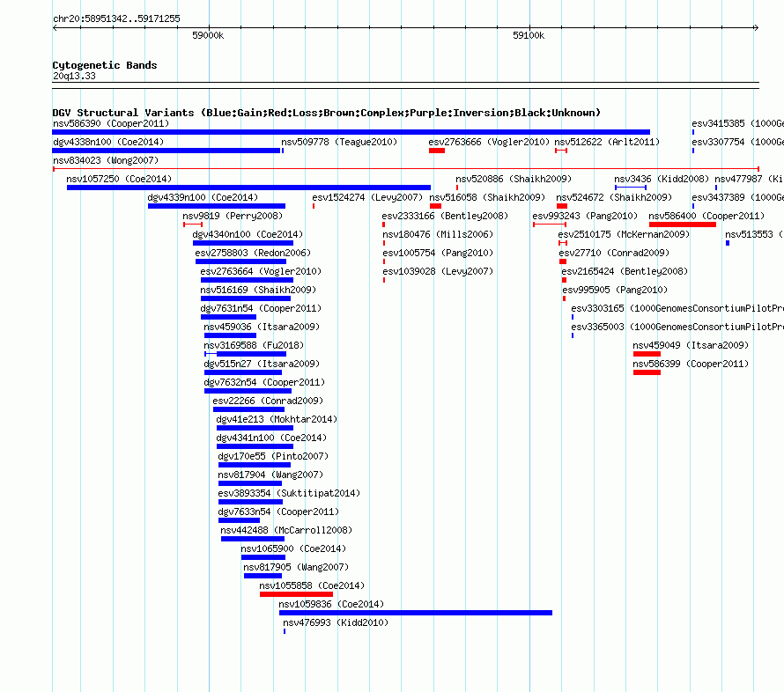Screen dimensions: 784x692
Task: Click nsv1065900 (Coe2014) label
Action: [293, 548]
